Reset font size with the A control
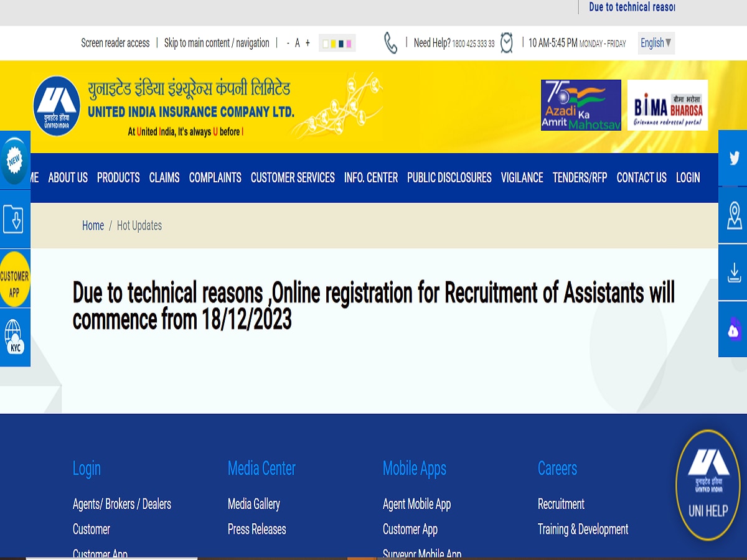The height and width of the screenshot is (560, 747). pyautogui.click(x=298, y=43)
